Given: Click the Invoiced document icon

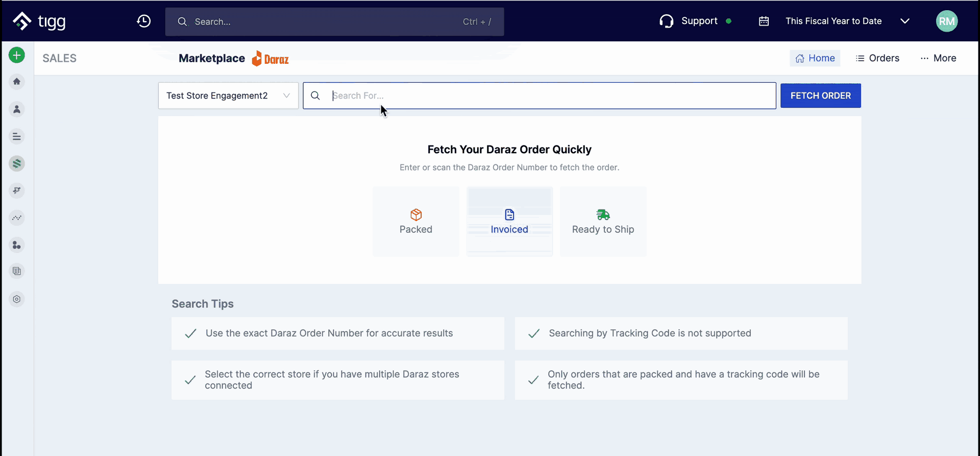Looking at the screenshot, I should pos(509,214).
